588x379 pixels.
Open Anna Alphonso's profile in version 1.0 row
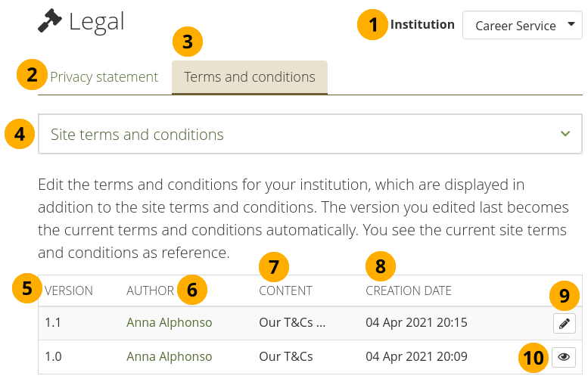(x=170, y=356)
